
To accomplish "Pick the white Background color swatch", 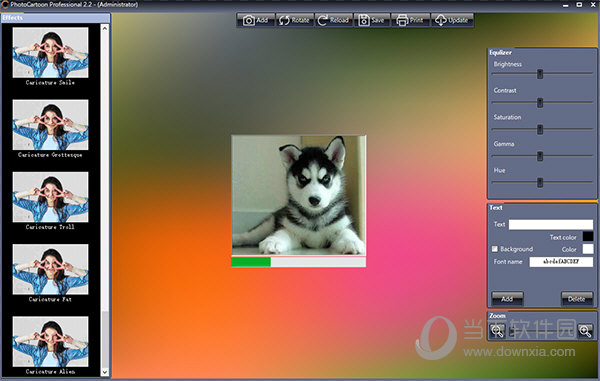I will [x=588, y=249].
